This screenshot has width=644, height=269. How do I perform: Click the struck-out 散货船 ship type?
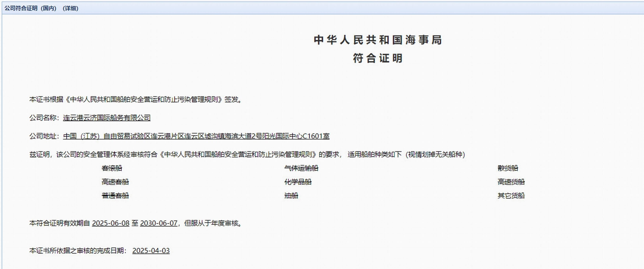508,168
